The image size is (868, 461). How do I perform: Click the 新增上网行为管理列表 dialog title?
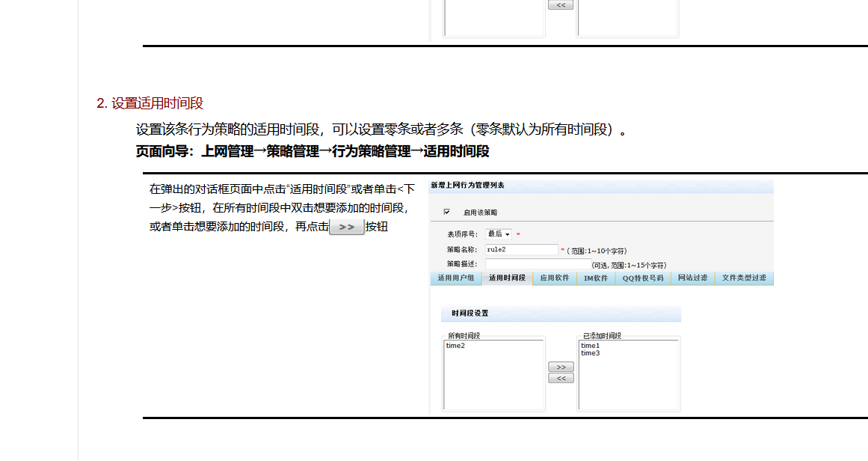(468, 186)
